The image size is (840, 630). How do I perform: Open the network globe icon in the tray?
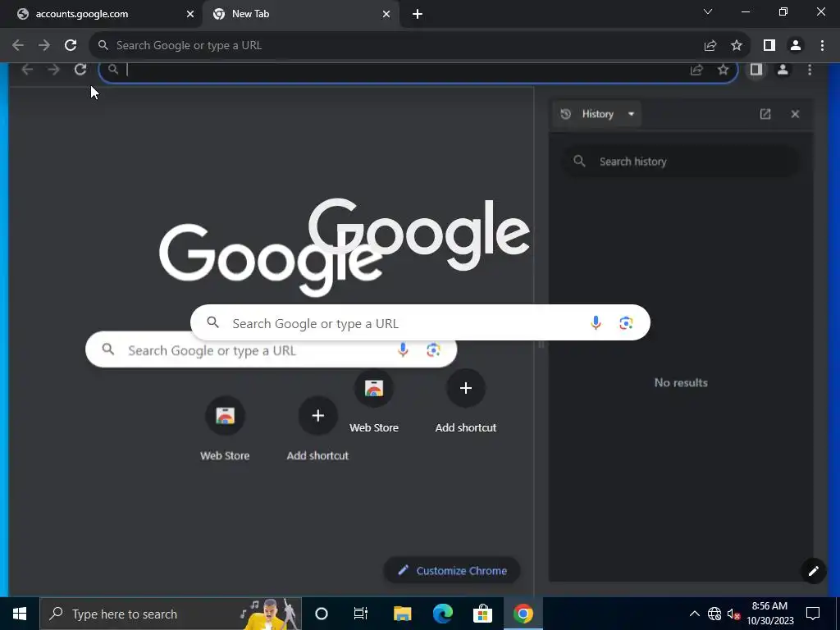coord(714,614)
